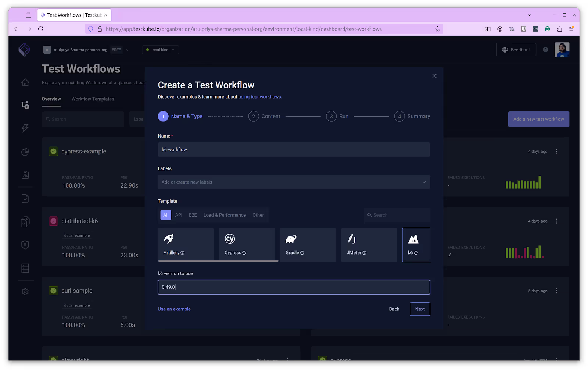
Task: Open the Test Suites sidebar icon
Action: pos(25,222)
